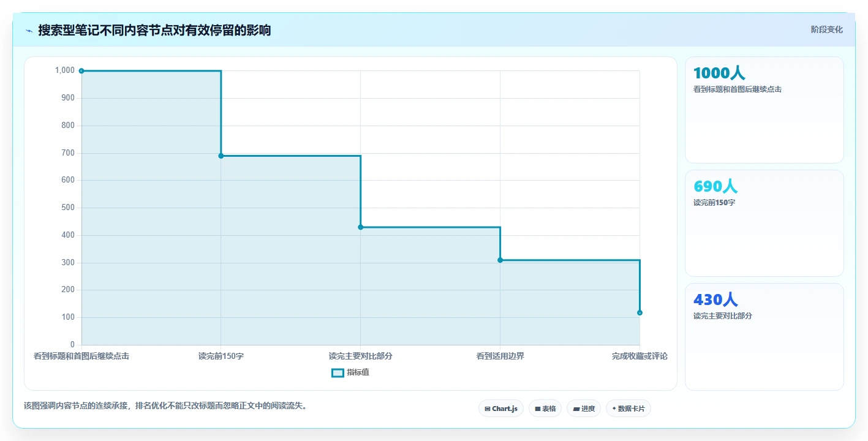Screen dimensions: 868x441
Task: Open the 430人 stat card
Action: click(x=764, y=336)
